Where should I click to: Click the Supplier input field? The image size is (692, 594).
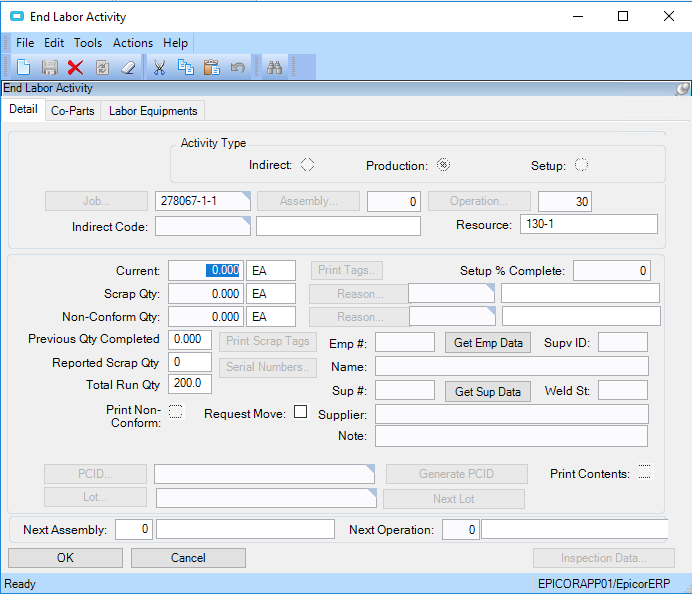(512, 414)
